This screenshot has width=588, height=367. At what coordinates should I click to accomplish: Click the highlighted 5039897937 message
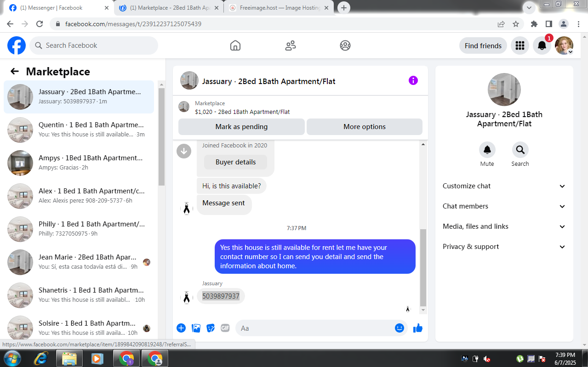coord(221,296)
